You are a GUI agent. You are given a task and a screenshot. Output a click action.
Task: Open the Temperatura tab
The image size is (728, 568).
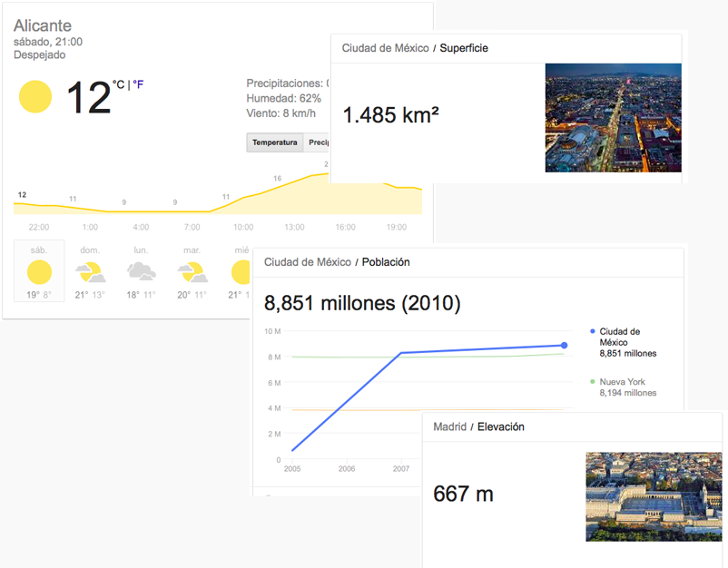tap(274, 142)
